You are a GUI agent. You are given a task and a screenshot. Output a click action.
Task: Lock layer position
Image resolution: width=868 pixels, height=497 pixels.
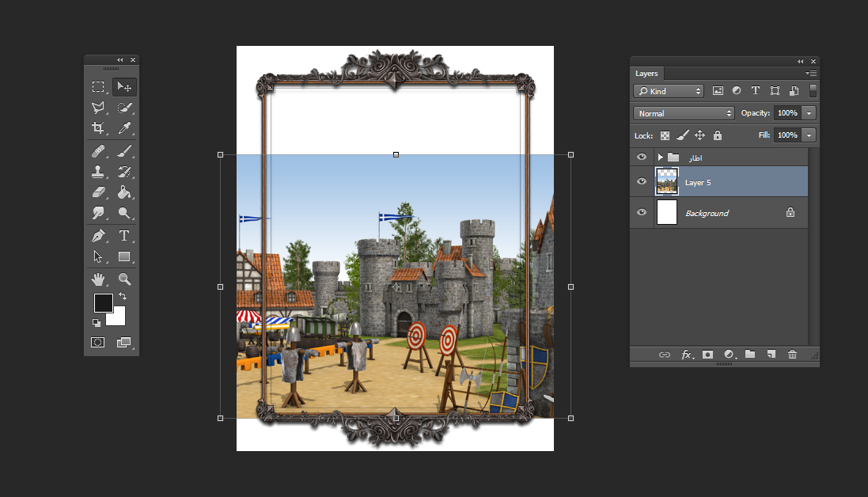(699, 135)
